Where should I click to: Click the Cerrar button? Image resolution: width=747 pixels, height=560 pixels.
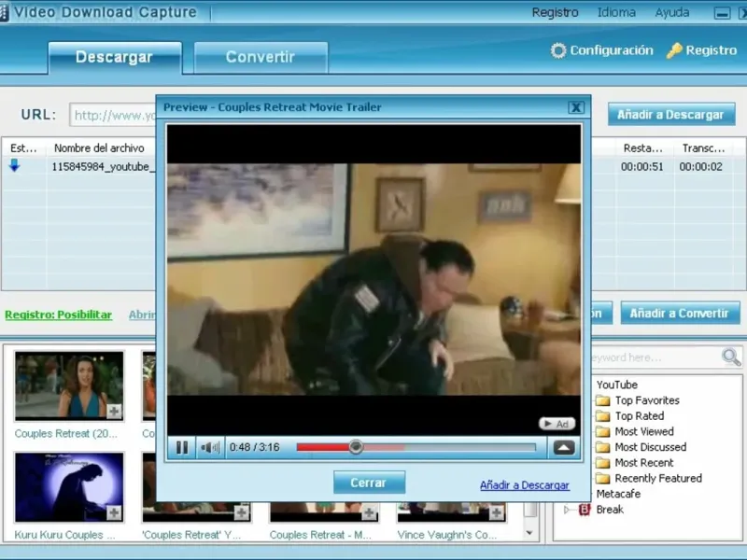369,483
